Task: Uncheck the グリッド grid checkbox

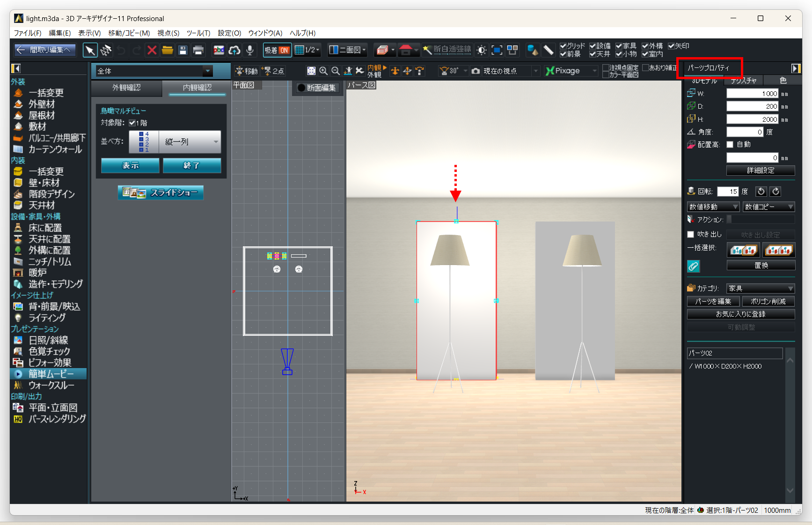Action: [563, 46]
